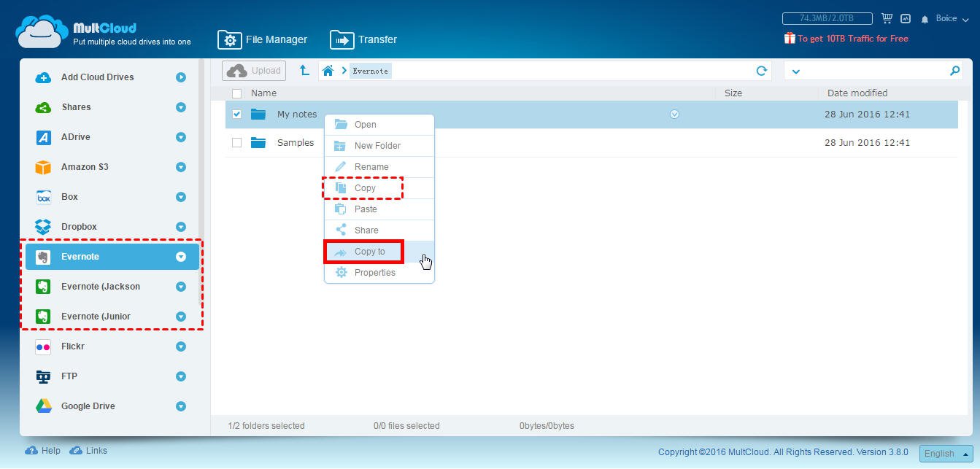Click the Flickr icon in sidebar
This screenshot has width=980, height=469.
tap(43, 346)
